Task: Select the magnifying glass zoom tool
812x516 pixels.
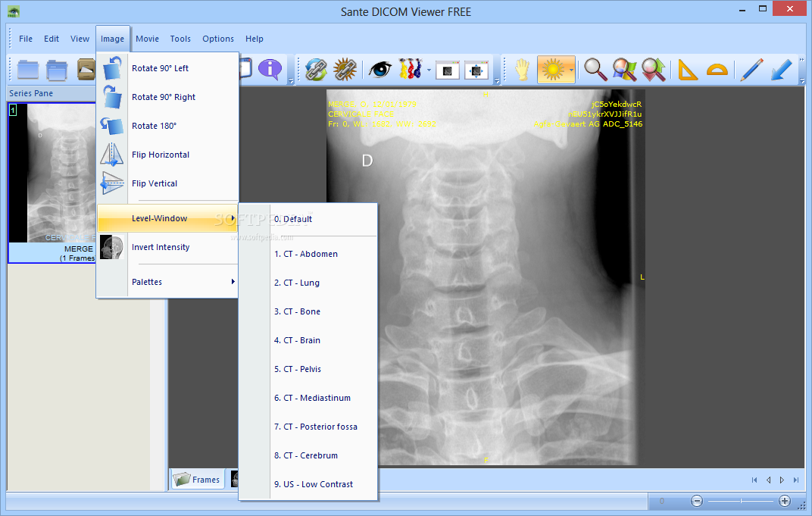Action: [x=595, y=70]
